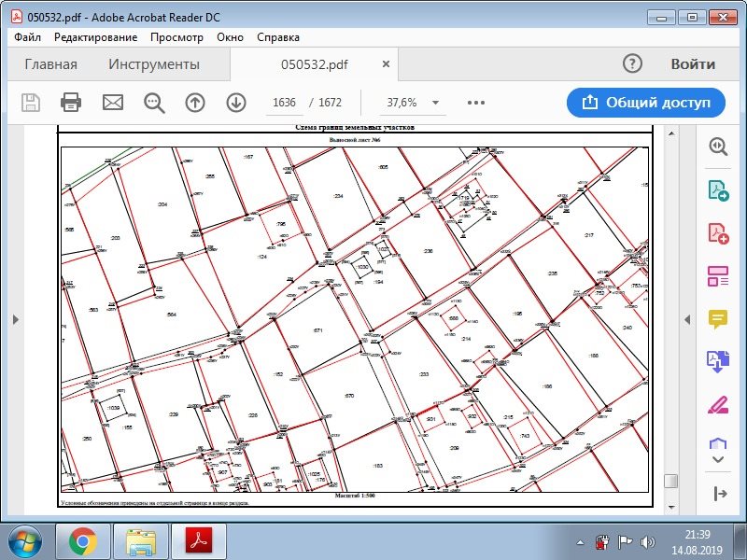This screenshot has width=747, height=560.
Task: Open the Fill & Sign pen tool
Action: (718, 405)
